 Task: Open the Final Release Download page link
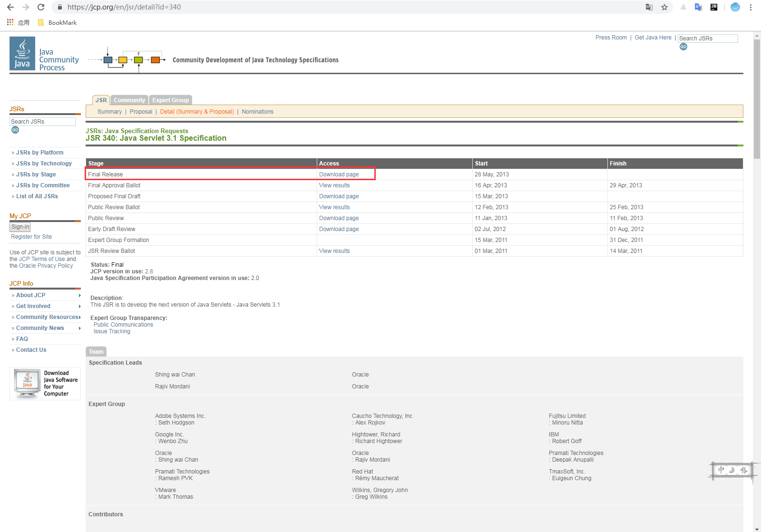(339, 174)
